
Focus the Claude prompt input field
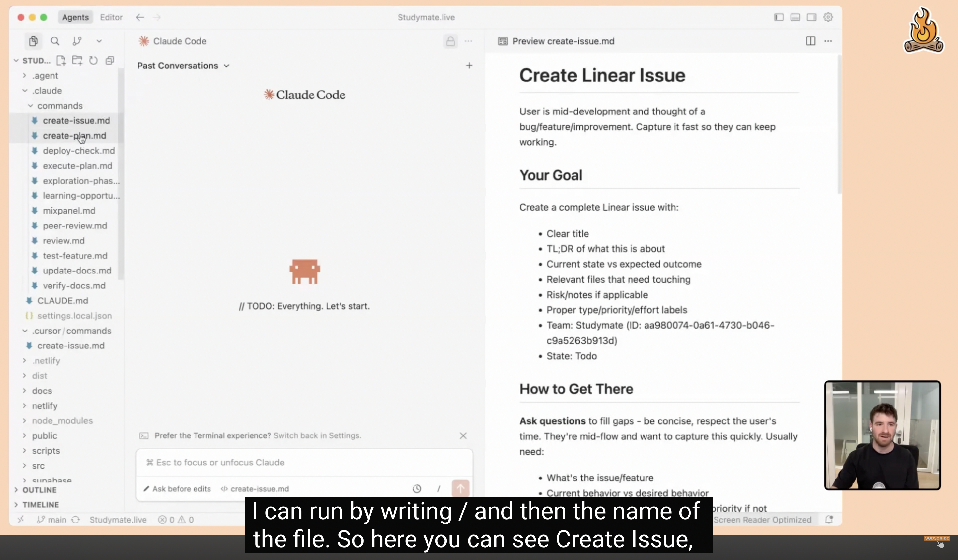pos(304,462)
